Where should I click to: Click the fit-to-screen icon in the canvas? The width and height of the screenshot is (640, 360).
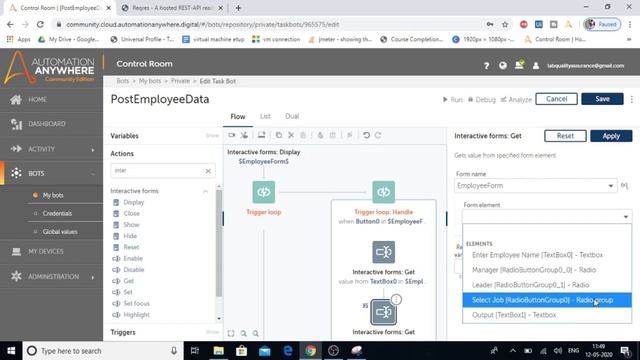[231, 333]
